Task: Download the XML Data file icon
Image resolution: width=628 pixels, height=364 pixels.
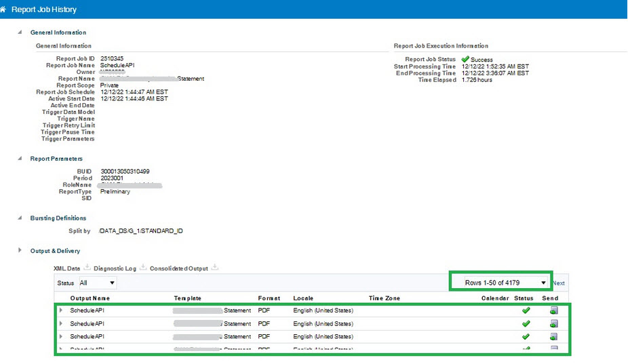Action: [87, 268]
